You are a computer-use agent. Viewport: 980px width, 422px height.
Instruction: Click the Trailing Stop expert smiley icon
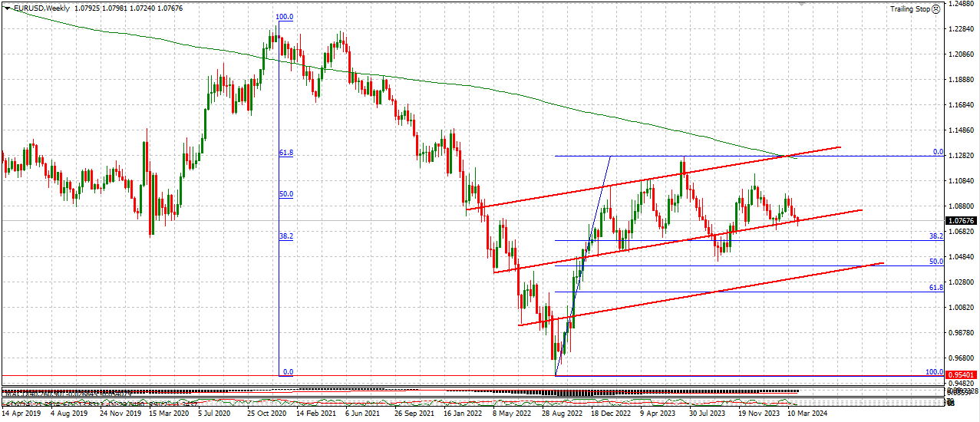[x=937, y=9]
